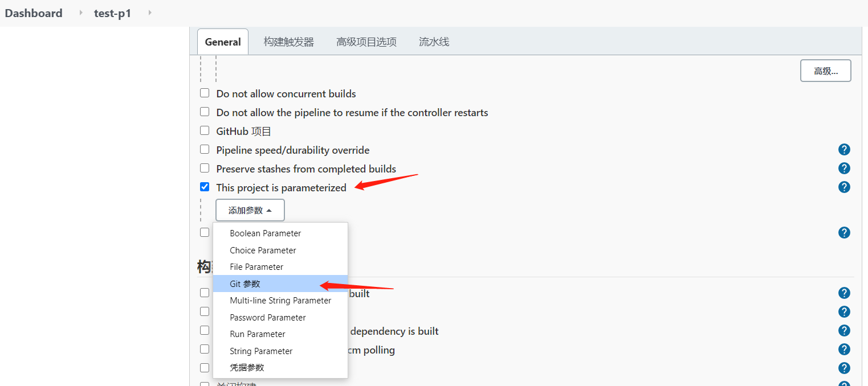Uncheck This project is parameterized
868x386 pixels.
(x=205, y=187)
